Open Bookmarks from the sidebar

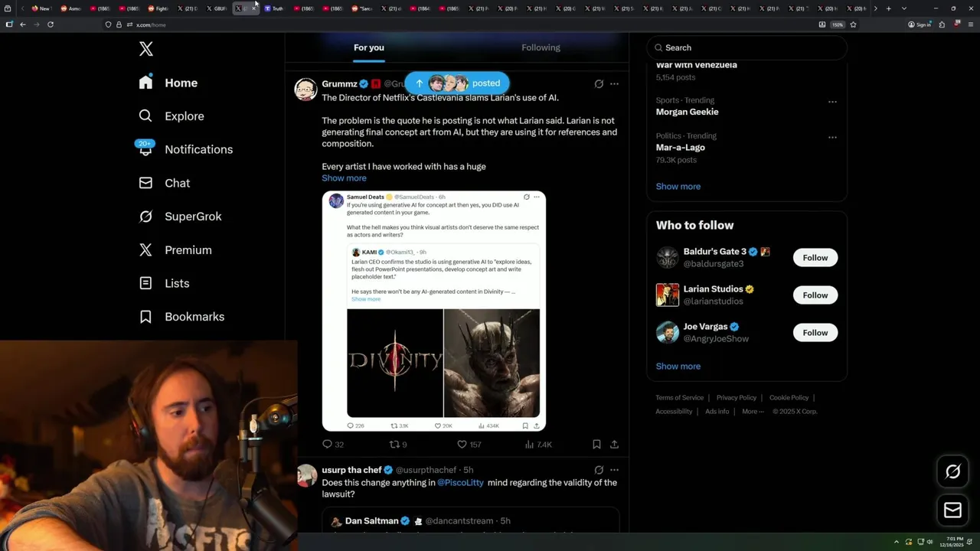tap(181, 317)
